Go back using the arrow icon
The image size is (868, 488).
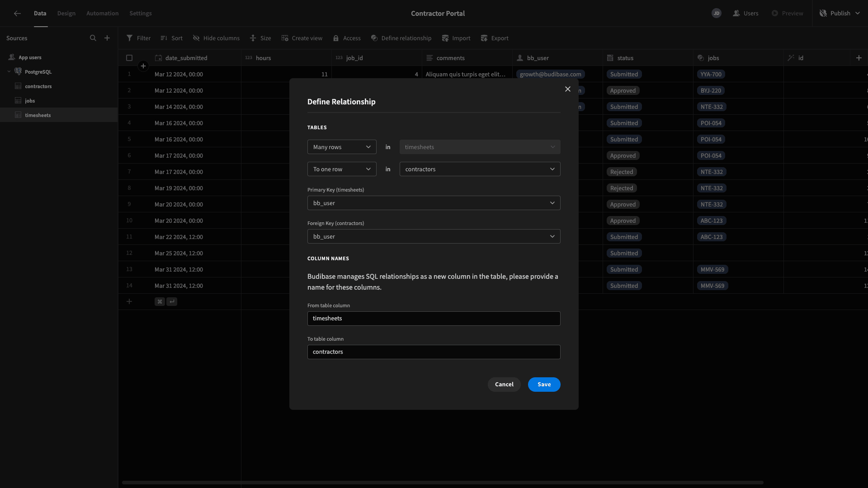tap(17, 14)
